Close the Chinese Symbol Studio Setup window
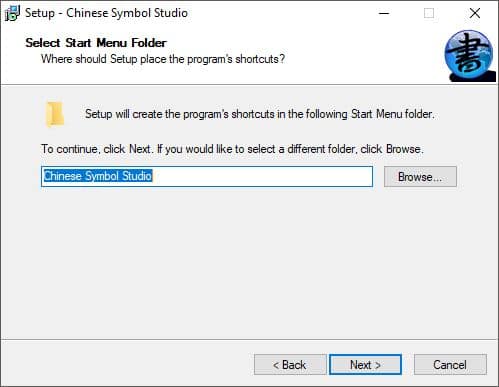This screenshot has height=387, width=499. pyautogui.click(x=474, y=13)
